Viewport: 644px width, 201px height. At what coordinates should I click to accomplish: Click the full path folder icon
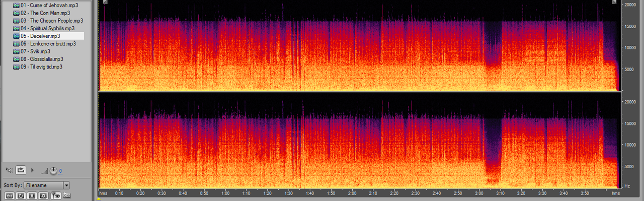pos(67,195)
